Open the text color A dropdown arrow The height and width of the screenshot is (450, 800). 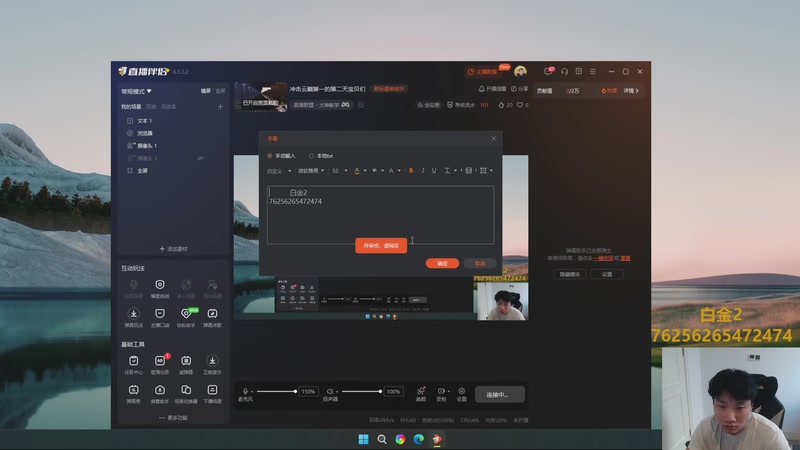tap(365, 170)
